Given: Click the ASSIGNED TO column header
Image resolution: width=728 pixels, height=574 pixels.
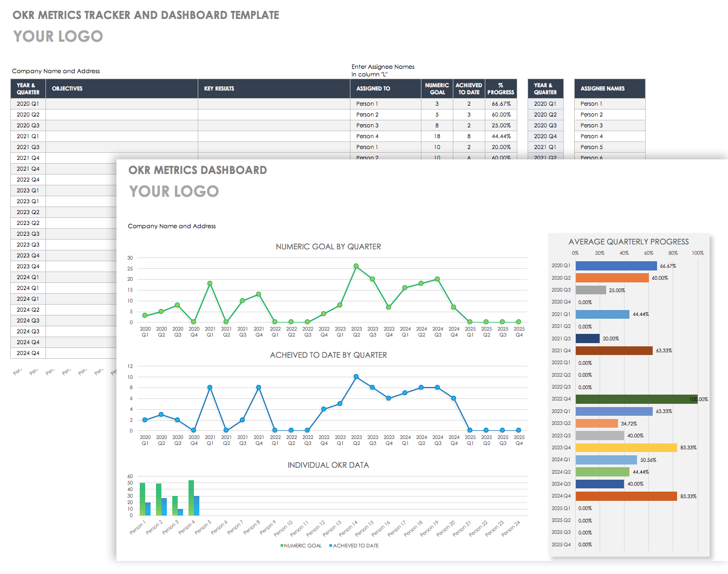Looking at the screenshot, I should [386, 88].
